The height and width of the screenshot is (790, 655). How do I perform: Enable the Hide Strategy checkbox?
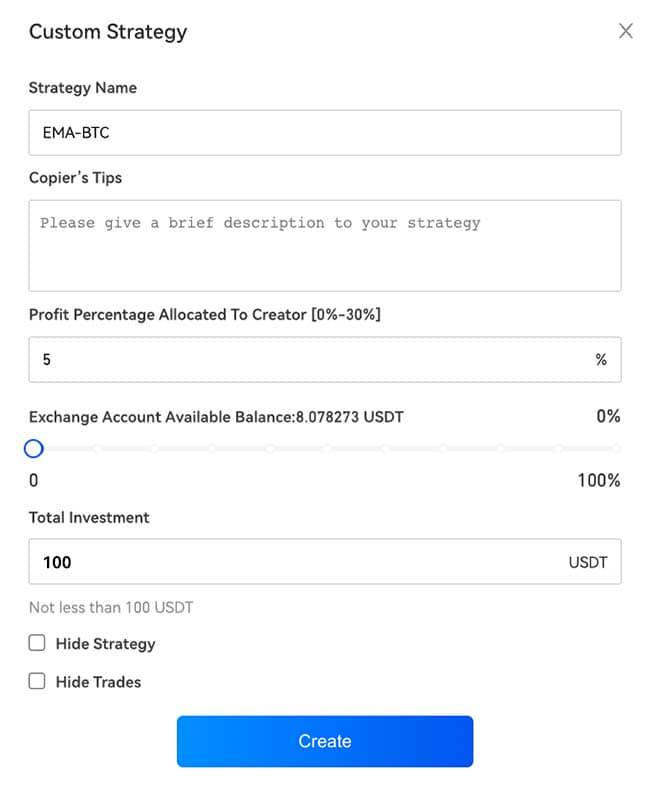[x=37, y=643]
